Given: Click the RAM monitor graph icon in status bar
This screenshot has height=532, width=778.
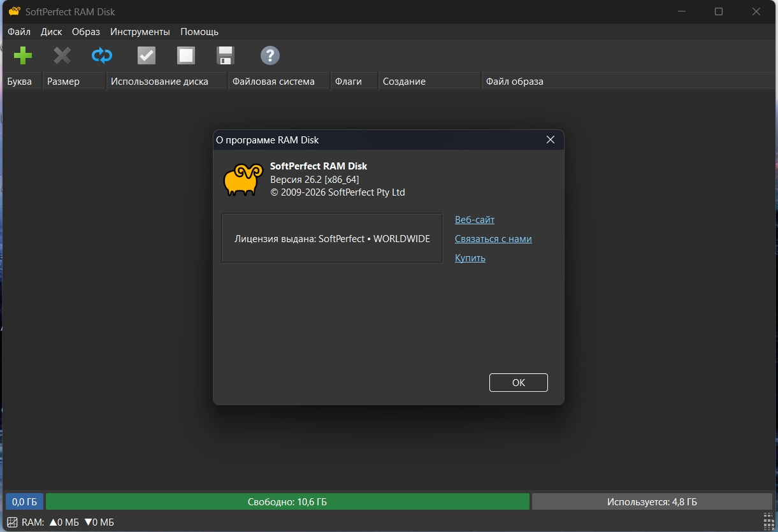Looking at the screenshot, I should [11, 522].
